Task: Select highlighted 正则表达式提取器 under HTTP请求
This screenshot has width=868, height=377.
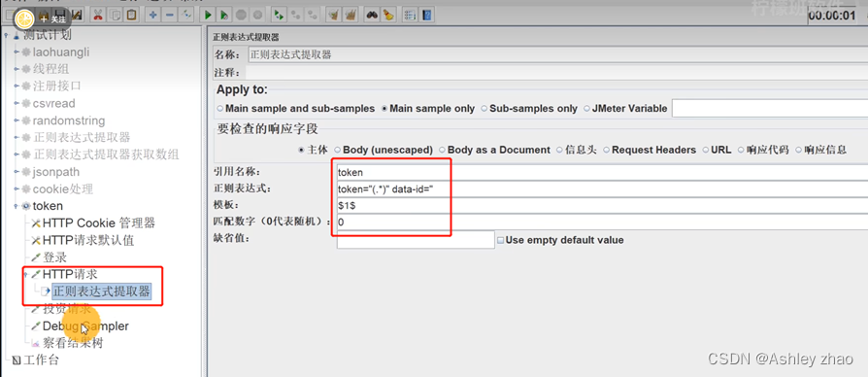Action: coord(101,291)
